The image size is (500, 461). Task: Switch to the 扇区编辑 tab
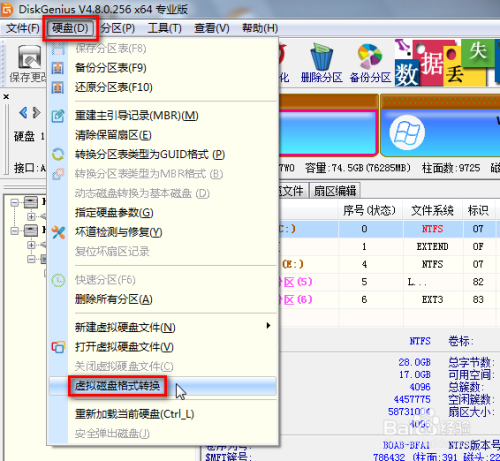pos(335,191)
